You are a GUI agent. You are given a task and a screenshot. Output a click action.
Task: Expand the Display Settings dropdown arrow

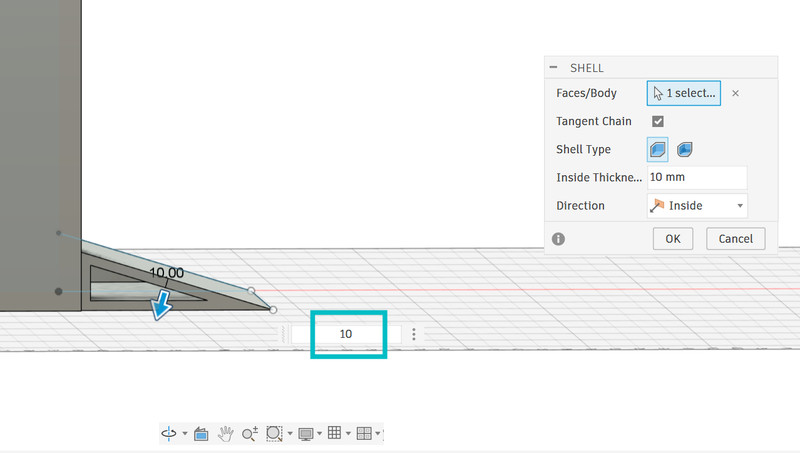[x=319, y=434]
